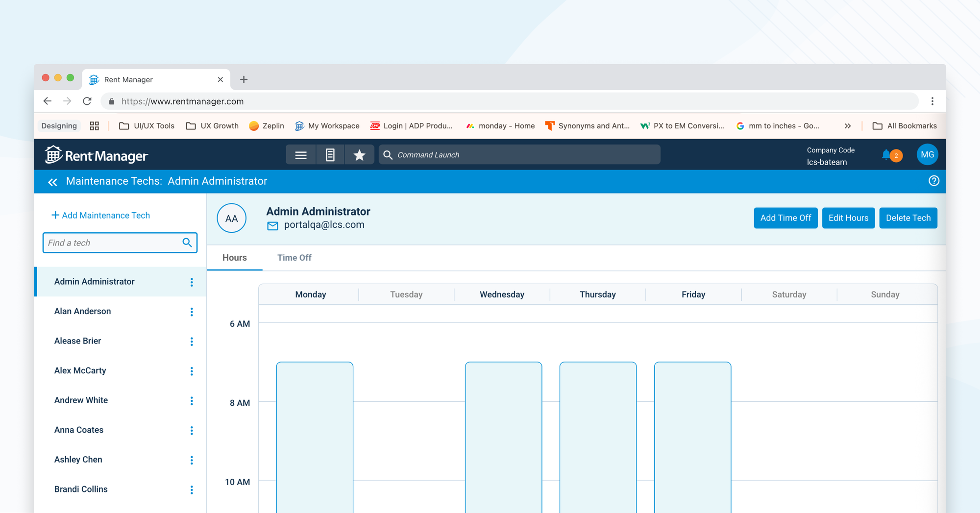Click the help question mark icon
Viewport: 980px width, 513px height.
[934, 181]
